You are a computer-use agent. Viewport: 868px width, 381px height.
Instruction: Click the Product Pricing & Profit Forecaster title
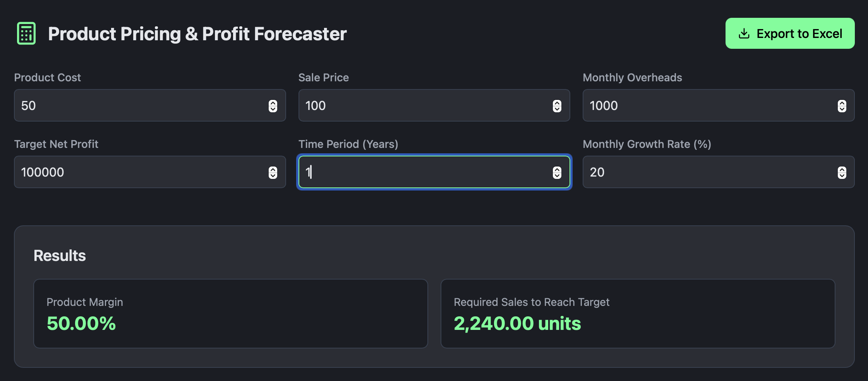197,34
